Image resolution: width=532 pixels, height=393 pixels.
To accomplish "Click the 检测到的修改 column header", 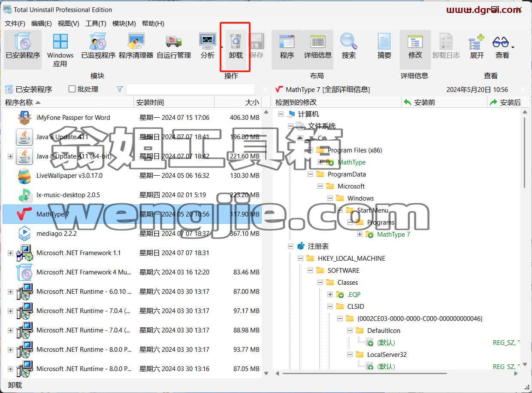I will click(x=337, y=102).
